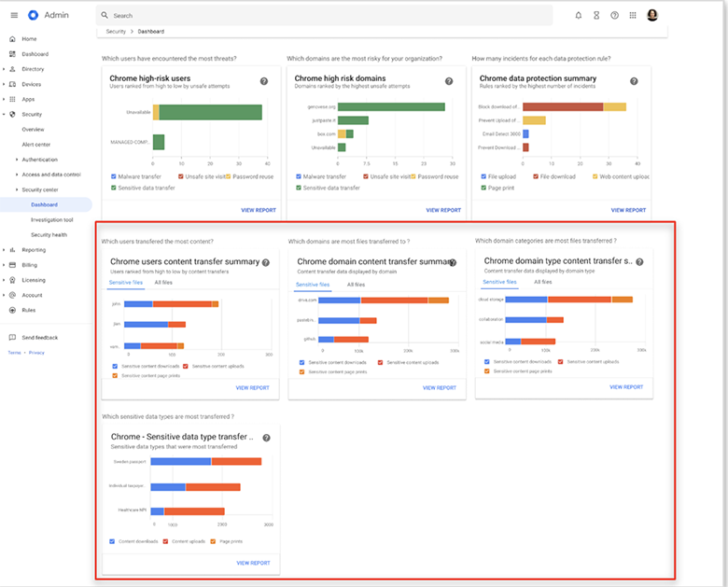Click the Security shield icon
This screenshot has height=587, width=728.
point(12,114)
